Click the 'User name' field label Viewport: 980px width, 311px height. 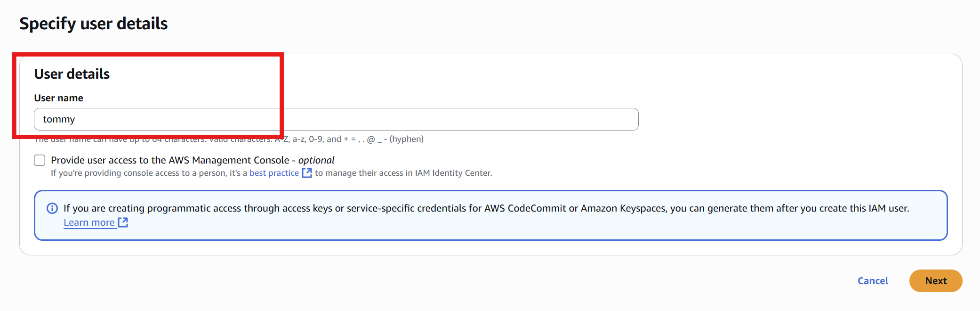(59, 98)
